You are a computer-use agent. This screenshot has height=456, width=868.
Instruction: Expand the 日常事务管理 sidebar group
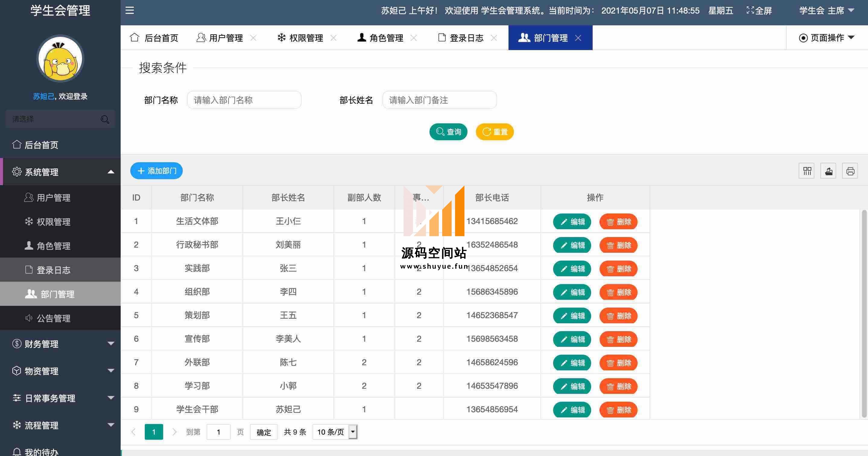[60, 398]
